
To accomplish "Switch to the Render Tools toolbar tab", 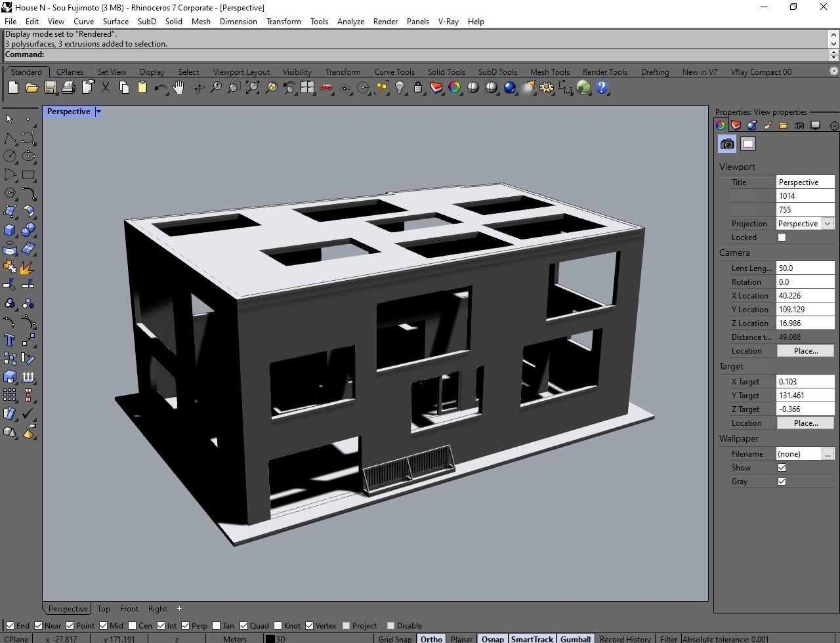I will 604,72.
